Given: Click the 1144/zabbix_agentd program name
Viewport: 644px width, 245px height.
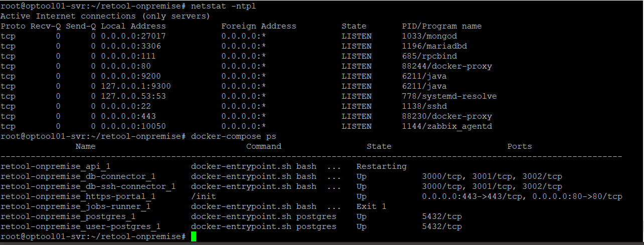Looking at the screenshot, I should pyautogui.click(x=447, y=126).
